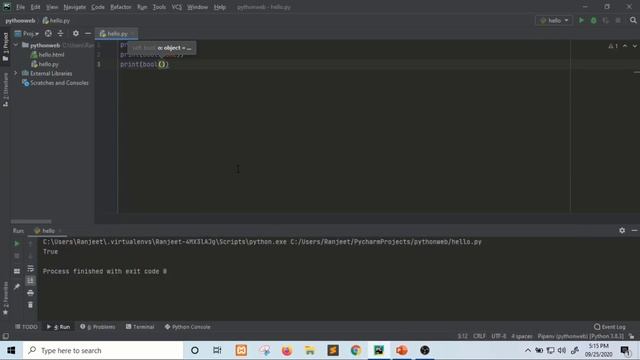Click the Project panel horizontal scrollbar
Viewport: 640px width, 360px height.
coord(31,222)
